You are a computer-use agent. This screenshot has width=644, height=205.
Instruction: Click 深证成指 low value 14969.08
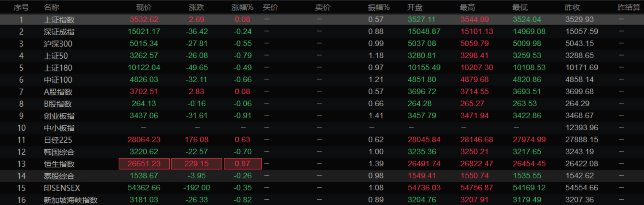pyautogui.click(x=529, y=31)
